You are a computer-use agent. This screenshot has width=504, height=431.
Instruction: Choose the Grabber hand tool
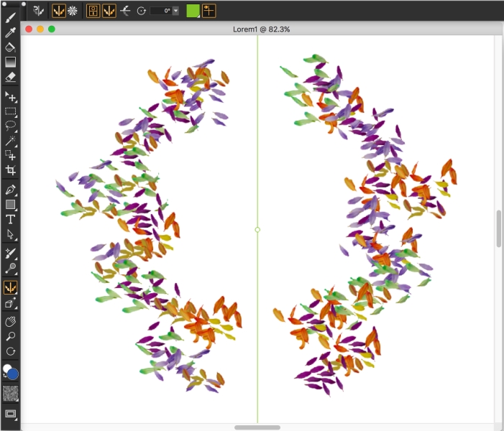pos(11,321)
